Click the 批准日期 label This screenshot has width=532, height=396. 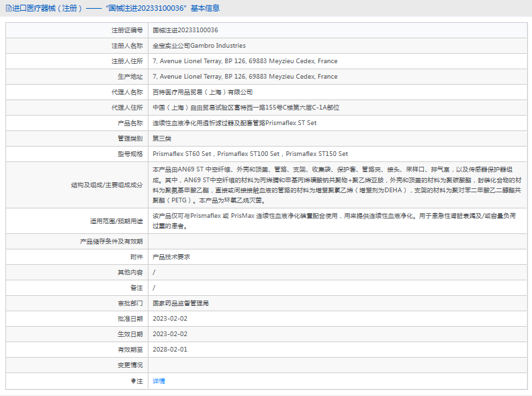(x=130, y=319)
